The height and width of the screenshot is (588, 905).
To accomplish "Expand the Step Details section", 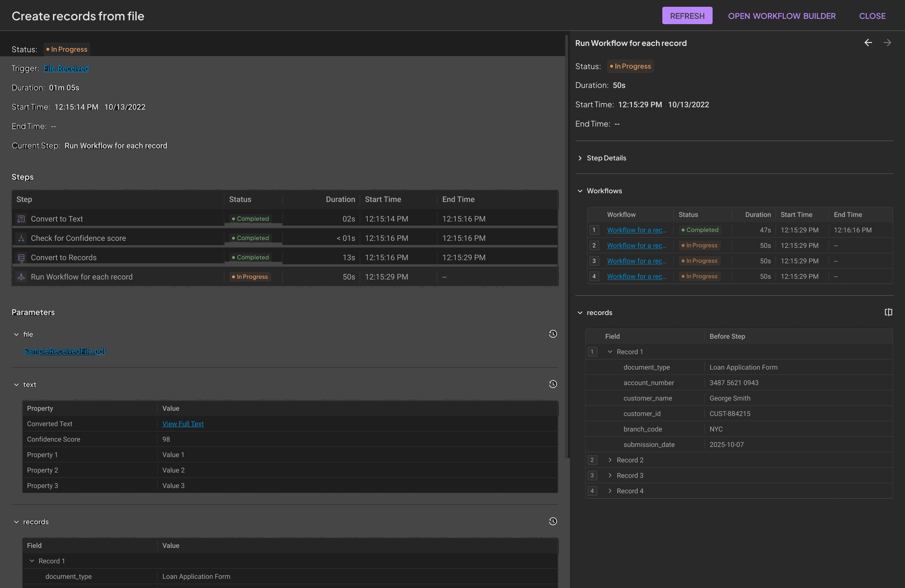I will 580,158.
